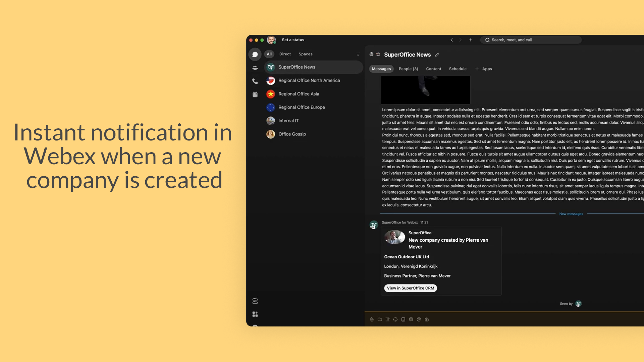644x362 pixels.
Task: Expand the Schedule tab options
Action: click(458, 68)
